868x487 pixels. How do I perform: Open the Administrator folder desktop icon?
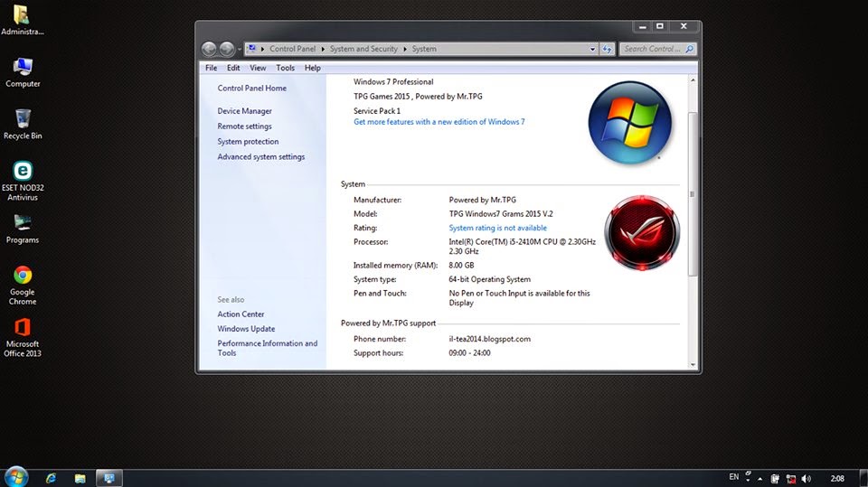22,19
